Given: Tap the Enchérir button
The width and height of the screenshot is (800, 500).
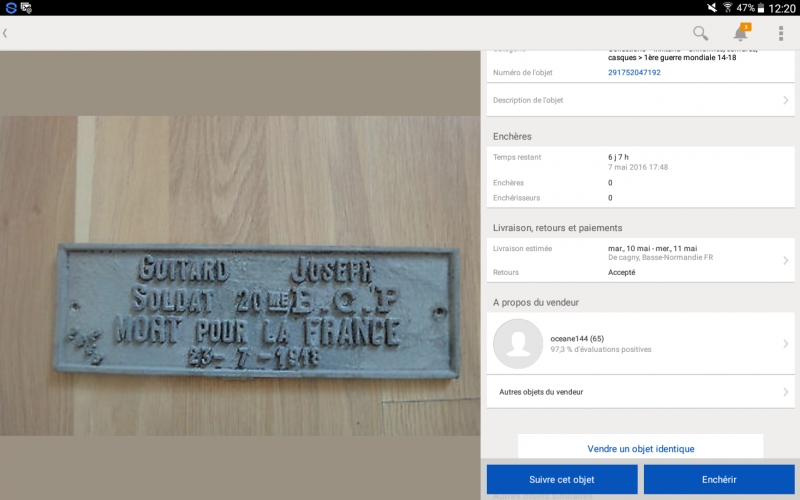Looking at the screenshot, I should click(x=719, y=480).
